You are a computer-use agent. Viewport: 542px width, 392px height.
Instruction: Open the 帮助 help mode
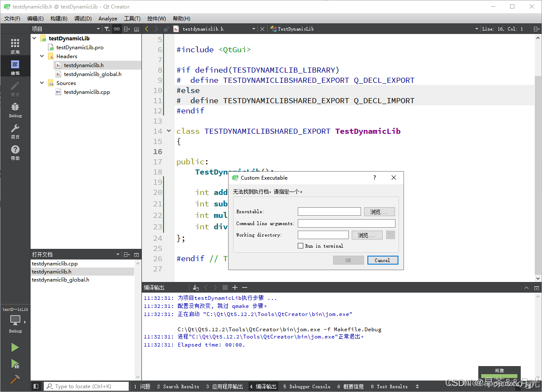[x=15, y=152]
